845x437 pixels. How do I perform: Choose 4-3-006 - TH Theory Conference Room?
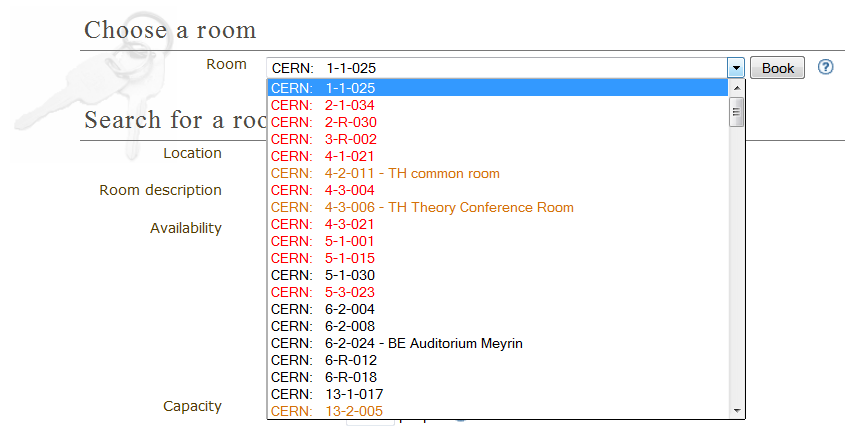(498, 207)
